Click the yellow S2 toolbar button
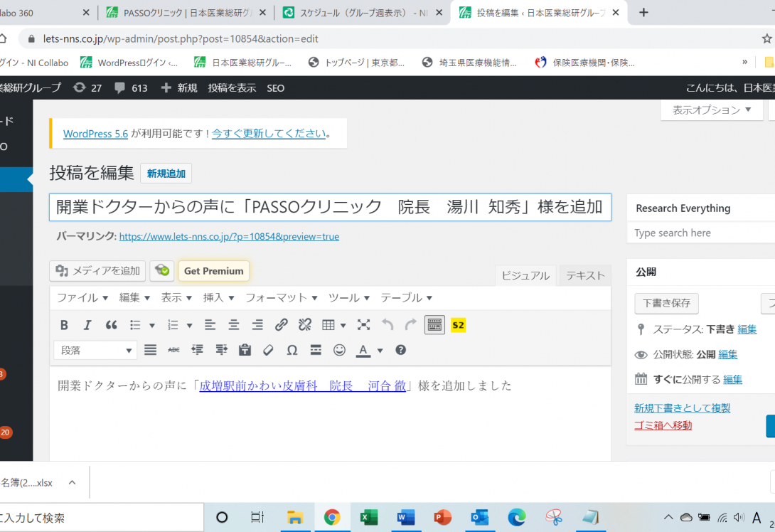The height and width of the screenshot is (532, 775). point(458,325)
